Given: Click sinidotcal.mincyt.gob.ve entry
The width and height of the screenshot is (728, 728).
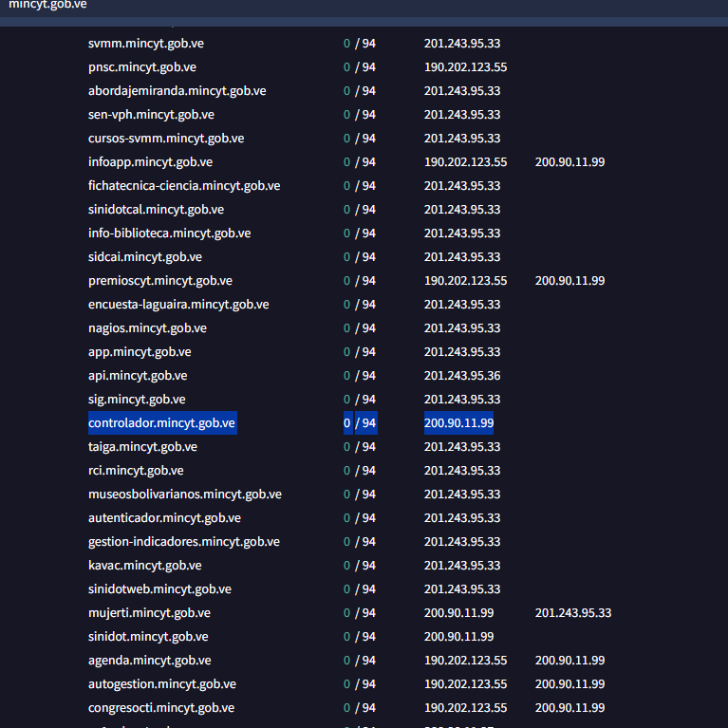Looking at the screenshot, I should (x=156, y=209).
